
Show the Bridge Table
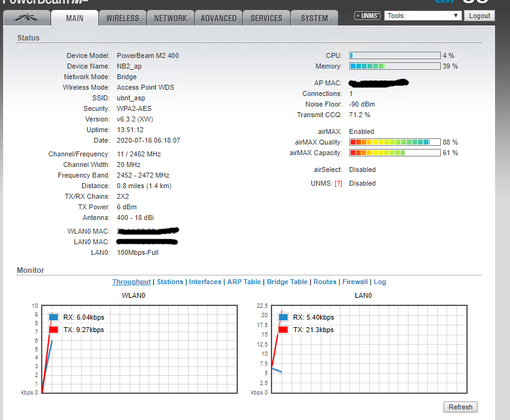point(287,282)
